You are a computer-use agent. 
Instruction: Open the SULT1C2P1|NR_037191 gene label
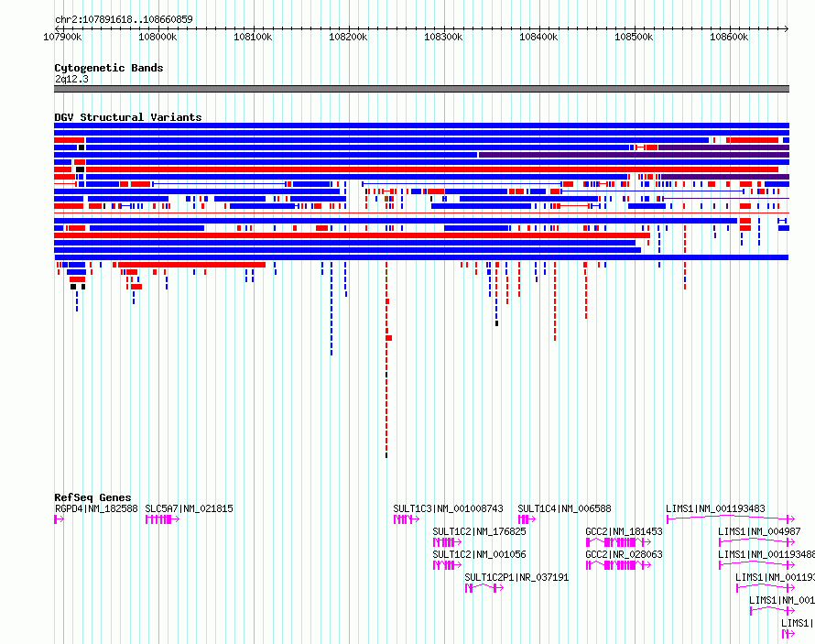516,577
